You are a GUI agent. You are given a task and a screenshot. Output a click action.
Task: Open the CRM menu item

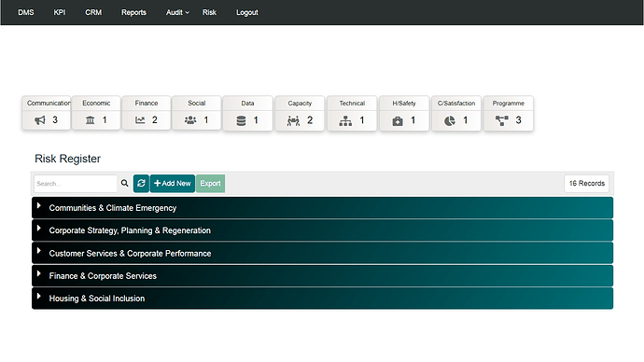(93, 12)
